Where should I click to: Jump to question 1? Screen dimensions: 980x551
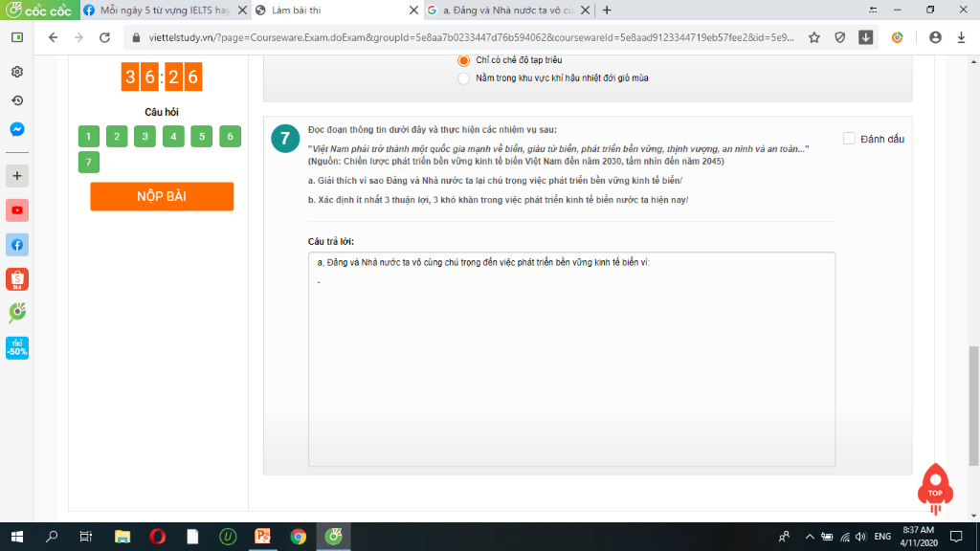[89, 136]
